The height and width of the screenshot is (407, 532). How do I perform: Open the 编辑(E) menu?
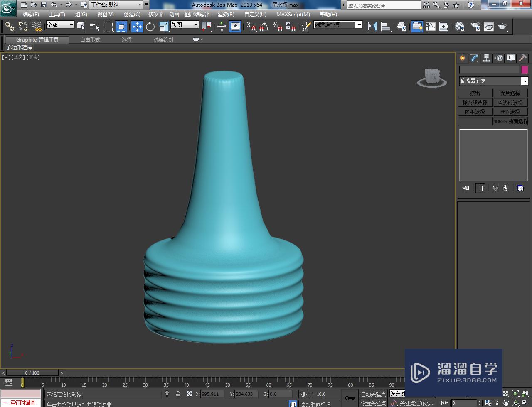click(31, 15)
